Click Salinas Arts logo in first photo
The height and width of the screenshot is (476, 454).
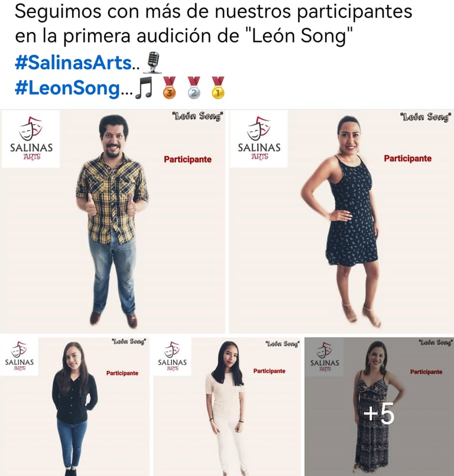pos(31,139)
